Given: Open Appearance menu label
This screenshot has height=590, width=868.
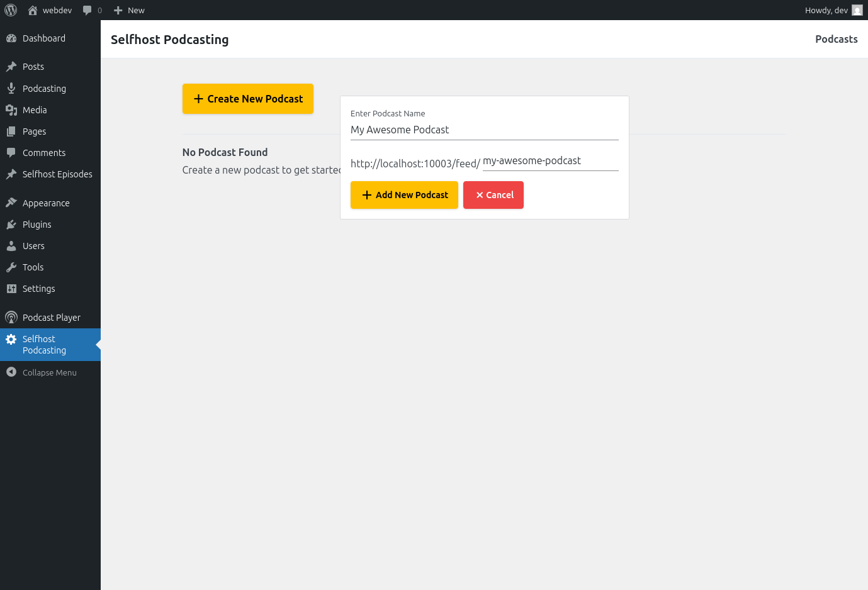Looking at the screenshot, I should (46, 203).
